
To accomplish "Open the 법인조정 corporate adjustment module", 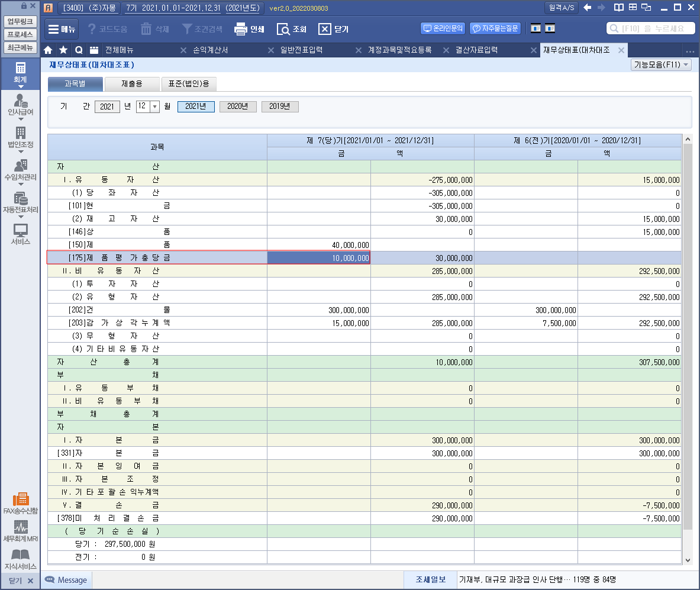I will [x=21, y=137].
